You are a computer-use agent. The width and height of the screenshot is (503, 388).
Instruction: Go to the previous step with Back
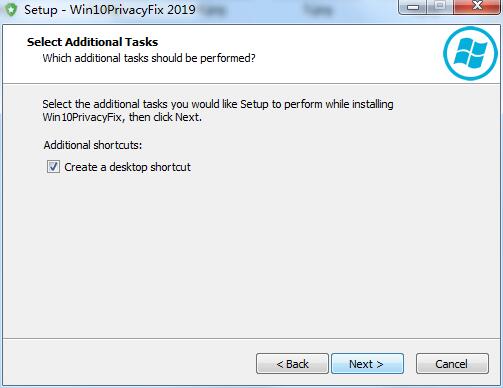[292, 364]
